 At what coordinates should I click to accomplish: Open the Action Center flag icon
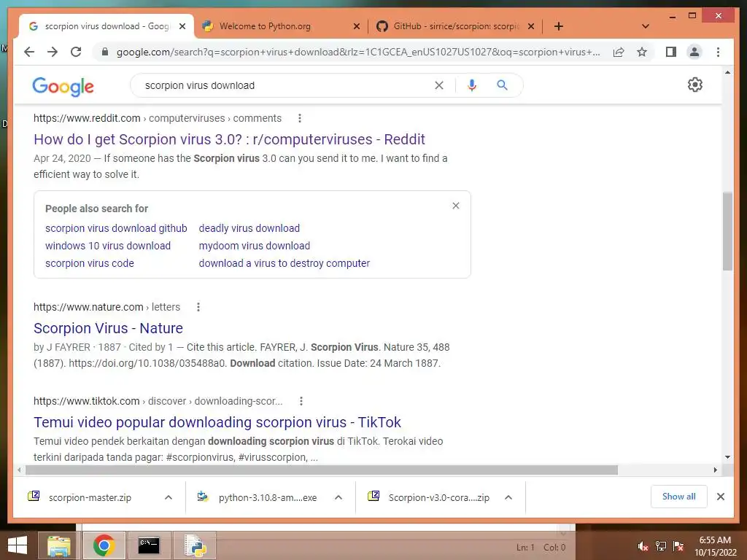click(678, 546)
